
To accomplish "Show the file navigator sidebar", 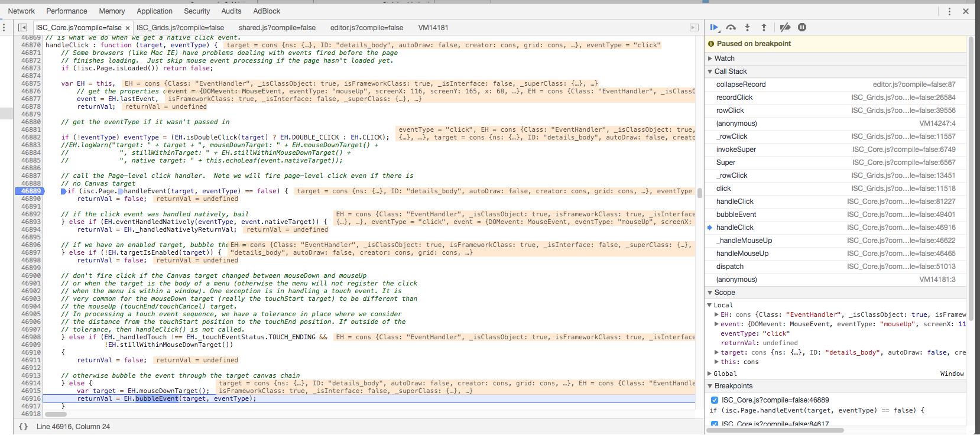I will coord(22,27).
